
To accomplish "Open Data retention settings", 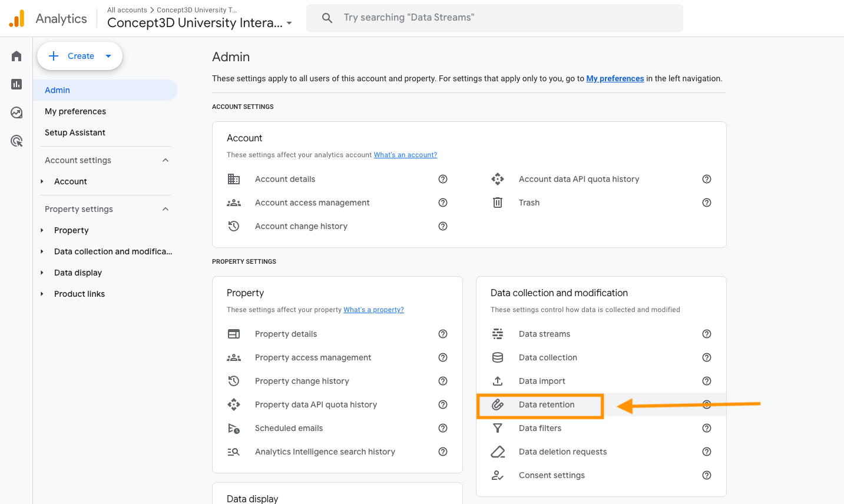I will 547,404.
